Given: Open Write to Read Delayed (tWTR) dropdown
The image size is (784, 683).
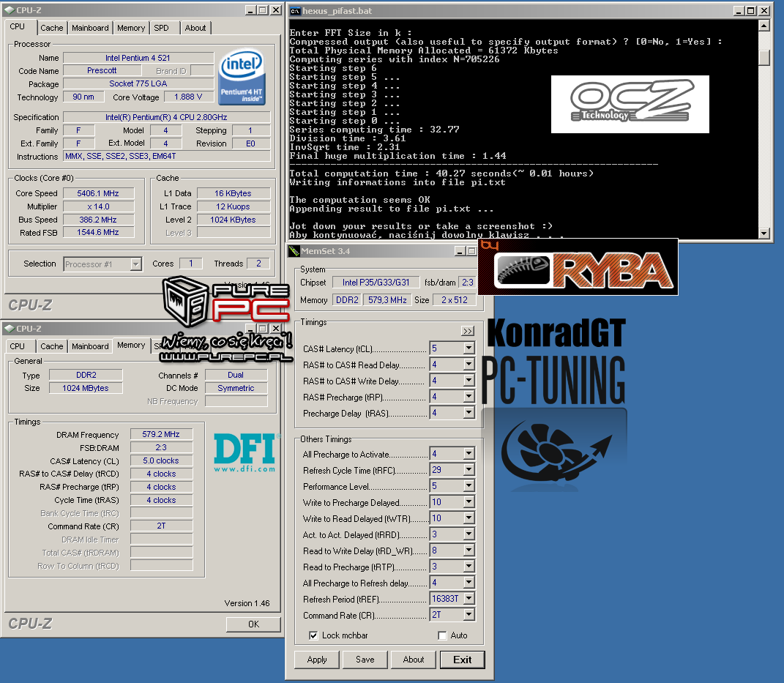Looking at the screenshot, I should 468,518.
